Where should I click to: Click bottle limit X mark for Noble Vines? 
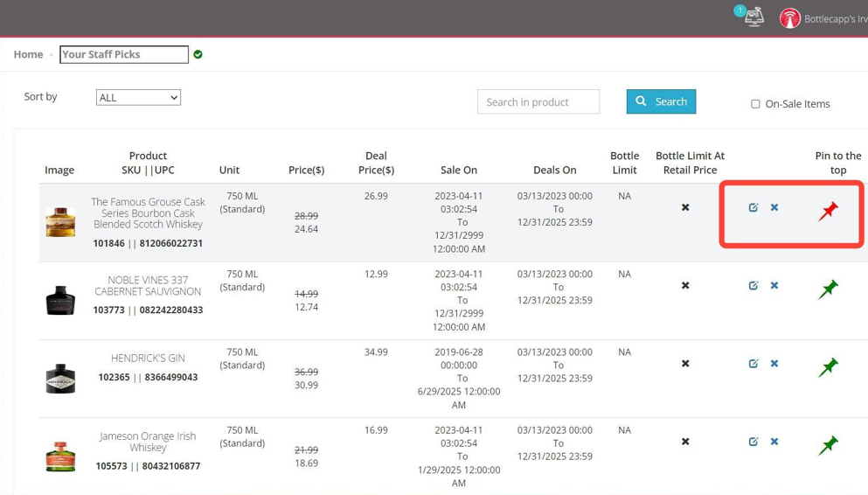pyautogui.click(x=685, y=285)
